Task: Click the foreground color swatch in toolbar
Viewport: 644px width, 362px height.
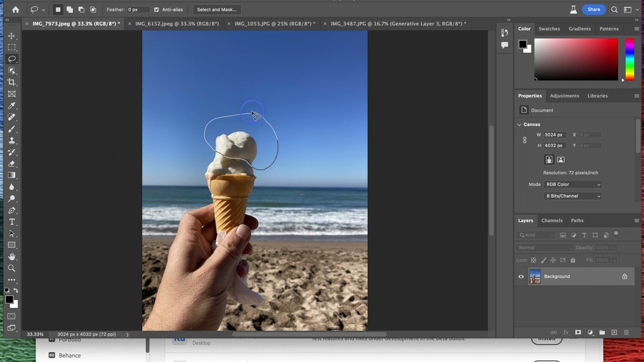Action: pyautogui.click(x=9, y=300)
